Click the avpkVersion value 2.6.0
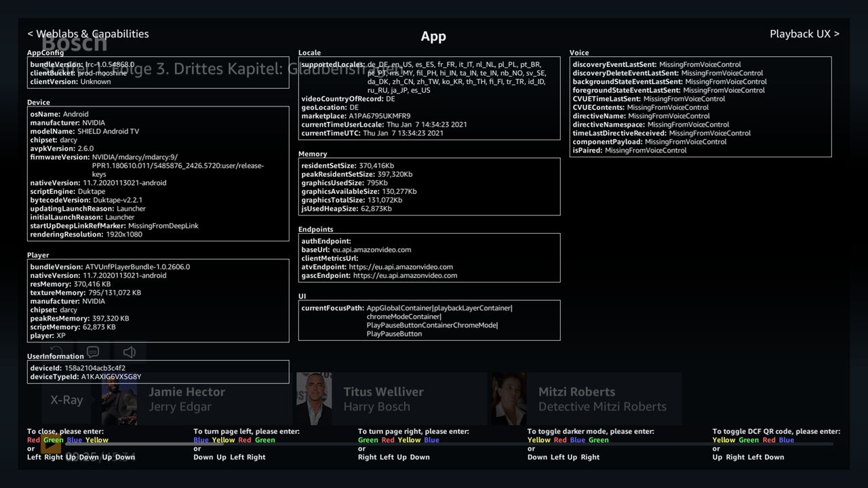 (x=85, y=148)
